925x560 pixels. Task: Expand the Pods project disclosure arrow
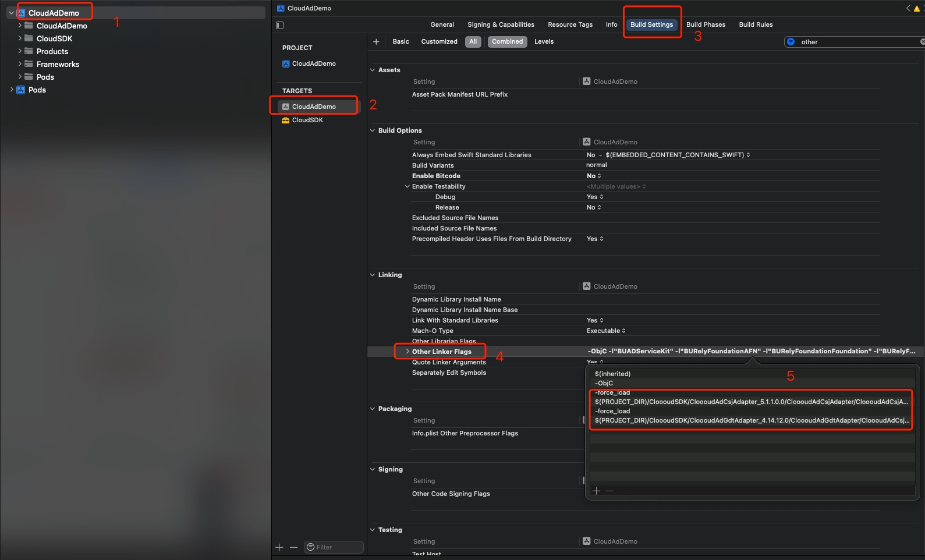[12, 90]
